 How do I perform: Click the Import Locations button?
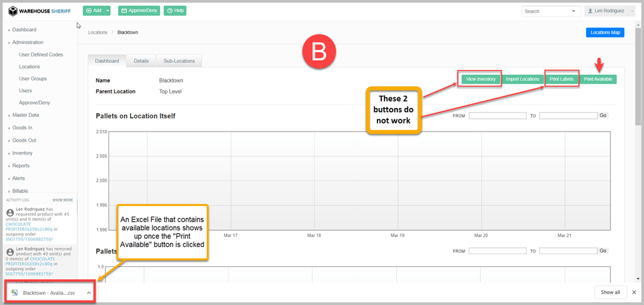click(x=522, y=79)
